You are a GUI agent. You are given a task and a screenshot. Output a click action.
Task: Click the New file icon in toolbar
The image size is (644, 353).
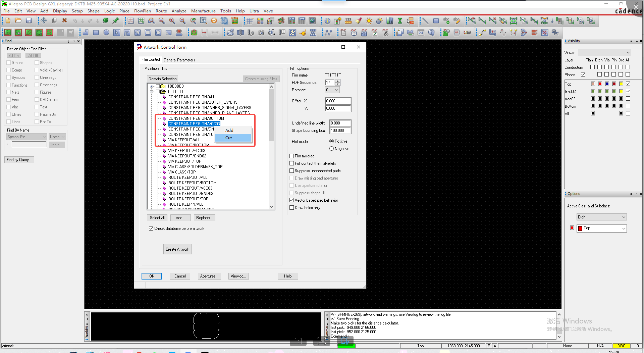pyautogui.click(x=8, y=21)
